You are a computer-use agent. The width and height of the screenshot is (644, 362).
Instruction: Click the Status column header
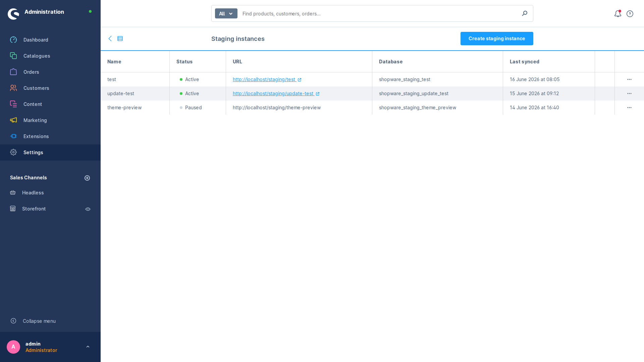click(x=198, y=62)
